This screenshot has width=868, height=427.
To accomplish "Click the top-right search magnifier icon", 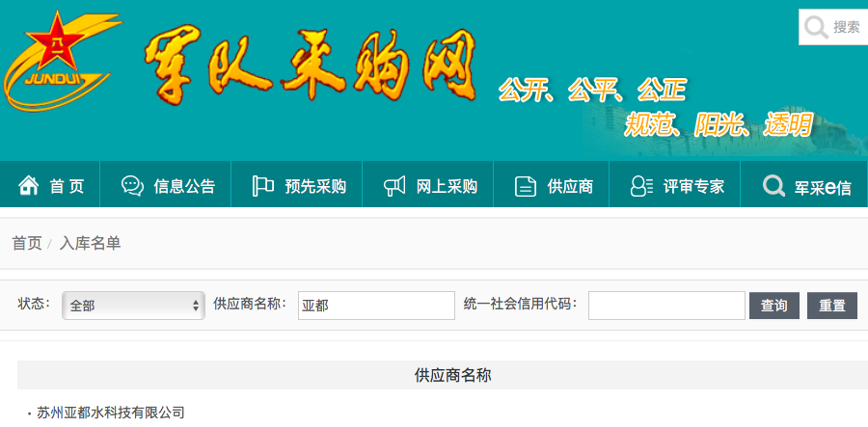I will coord(817,27).
